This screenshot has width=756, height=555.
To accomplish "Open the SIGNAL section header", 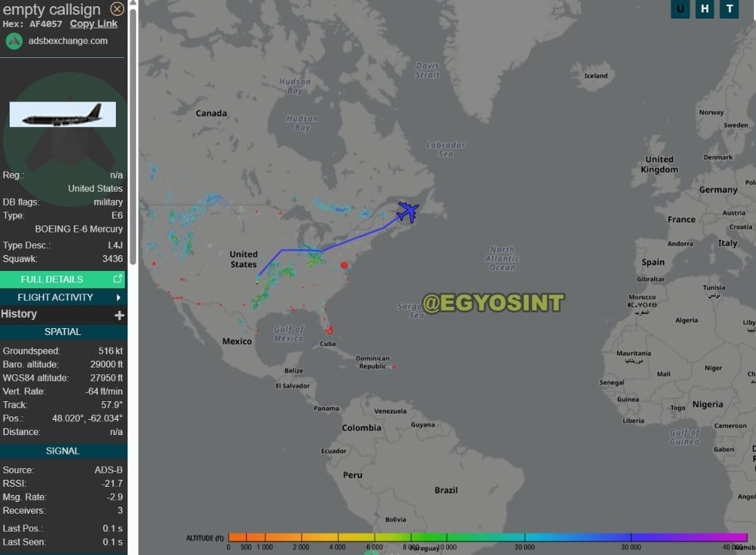I will 63,451.
